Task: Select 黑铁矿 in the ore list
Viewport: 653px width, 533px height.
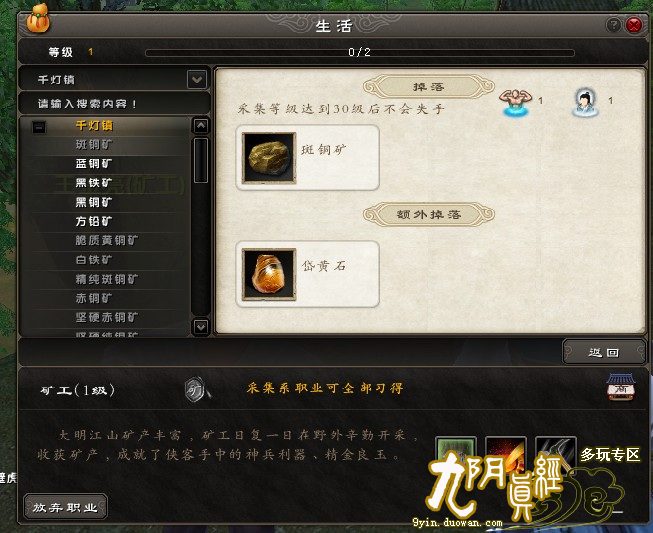Action: click(94, 183)
